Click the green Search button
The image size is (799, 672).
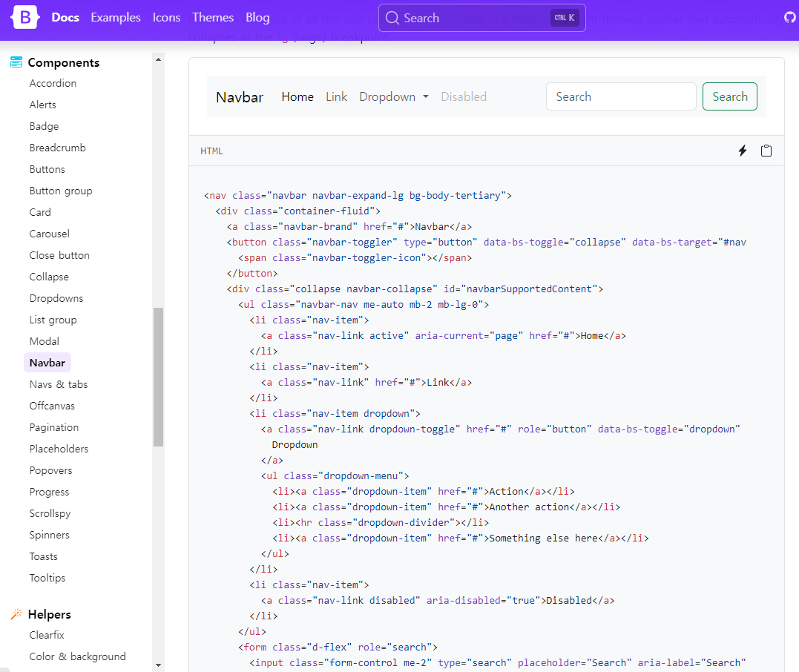tap(730, 96)
